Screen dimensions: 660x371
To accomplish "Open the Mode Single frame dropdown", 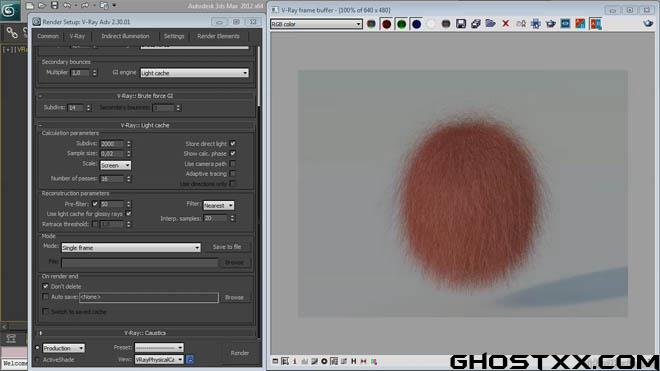I will tap(131, 248).
